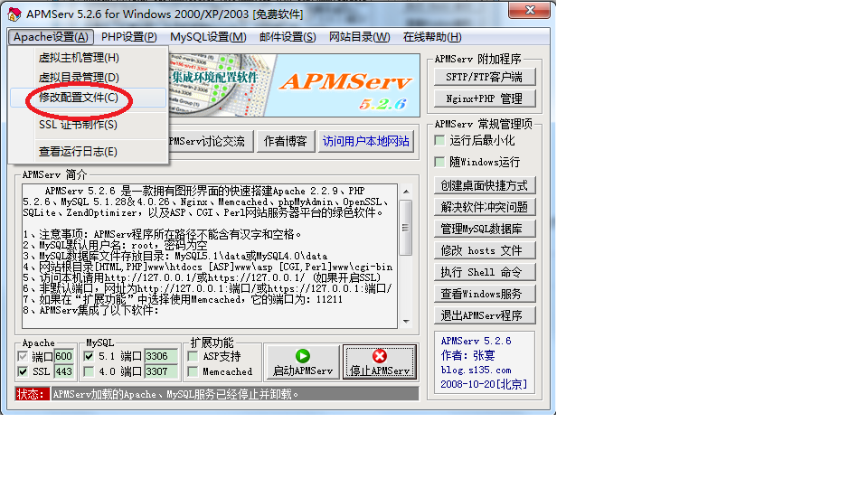This screenshot has height=488, width=868.
Task: Click the 创建桌面快捷方式 button
Action: 485,185
